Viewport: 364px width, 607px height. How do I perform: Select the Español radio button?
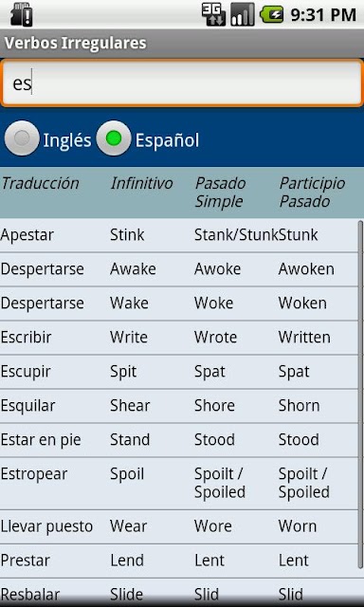pos(114,138)
